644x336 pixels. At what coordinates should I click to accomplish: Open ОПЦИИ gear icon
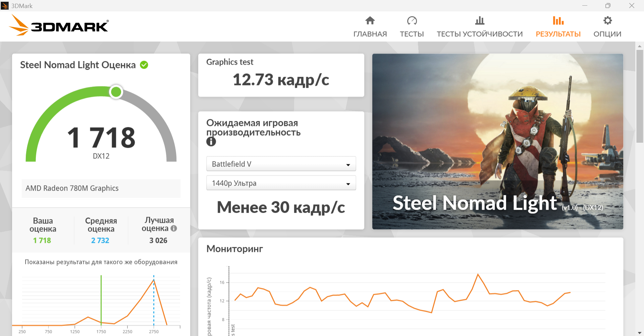click(607, 21)
